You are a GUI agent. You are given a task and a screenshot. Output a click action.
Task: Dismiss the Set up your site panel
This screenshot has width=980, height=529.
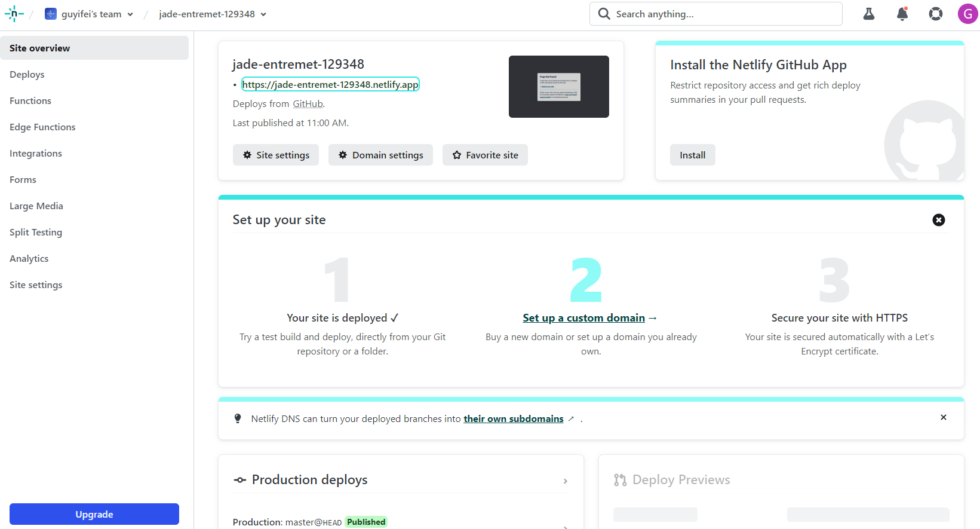click(939, 220)
